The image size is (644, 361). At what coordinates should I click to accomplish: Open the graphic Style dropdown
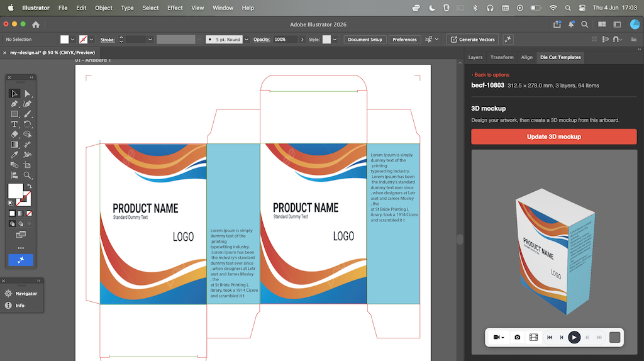(335, 40)
